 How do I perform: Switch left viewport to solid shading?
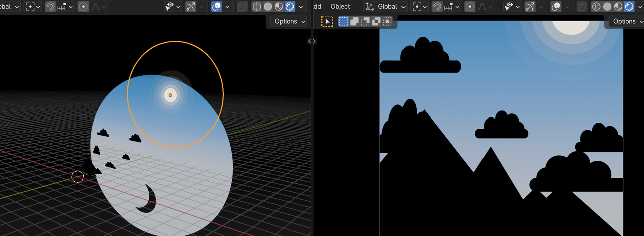(x=268, y=7)
